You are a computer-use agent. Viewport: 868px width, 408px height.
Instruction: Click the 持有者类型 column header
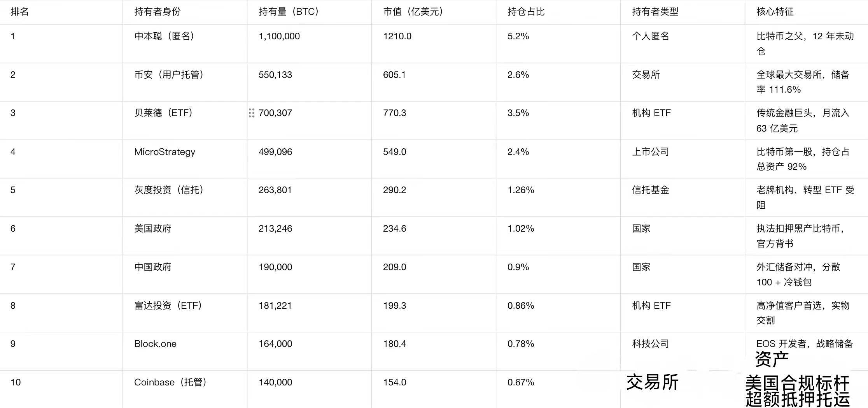pos(655,12)
